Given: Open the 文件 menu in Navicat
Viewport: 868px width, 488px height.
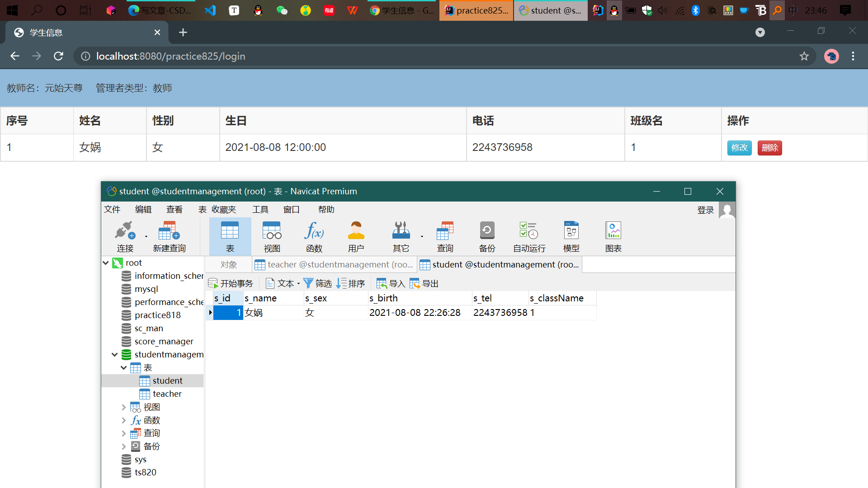Looking at the screenshot, I should [112, 209].
